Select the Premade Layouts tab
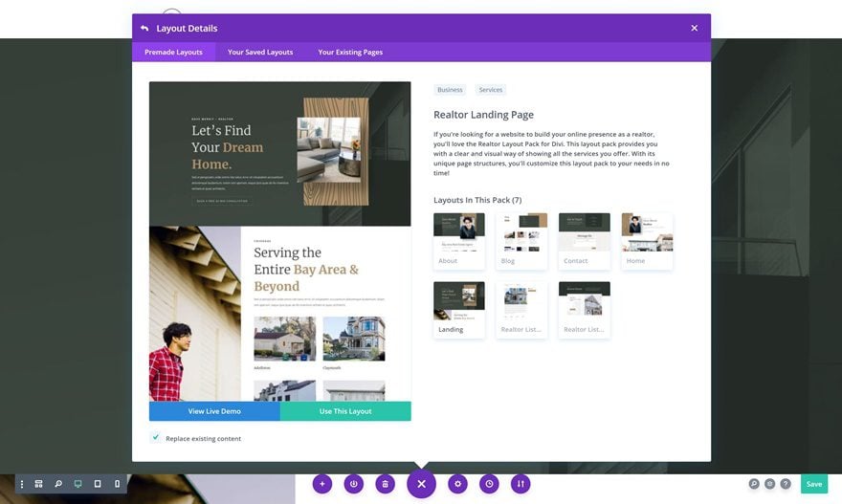This screenshot has height=504, width=842. (173, 52)
